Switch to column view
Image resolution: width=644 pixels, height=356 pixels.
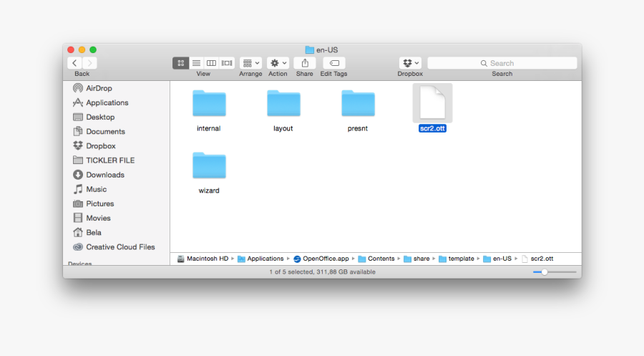point(211,63)
